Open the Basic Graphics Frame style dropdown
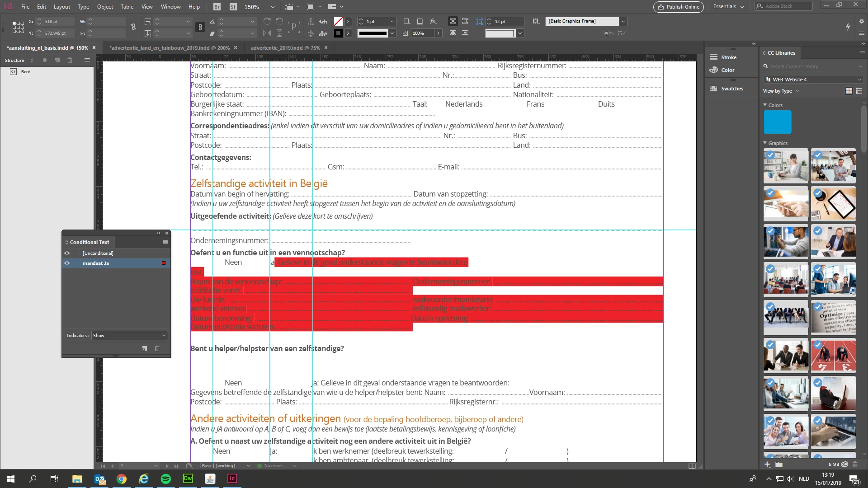868x488 pixels. click(623, 21)
